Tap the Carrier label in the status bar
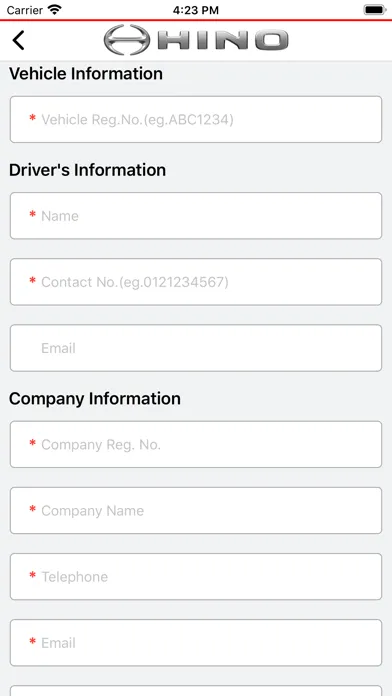 [24, 10]
